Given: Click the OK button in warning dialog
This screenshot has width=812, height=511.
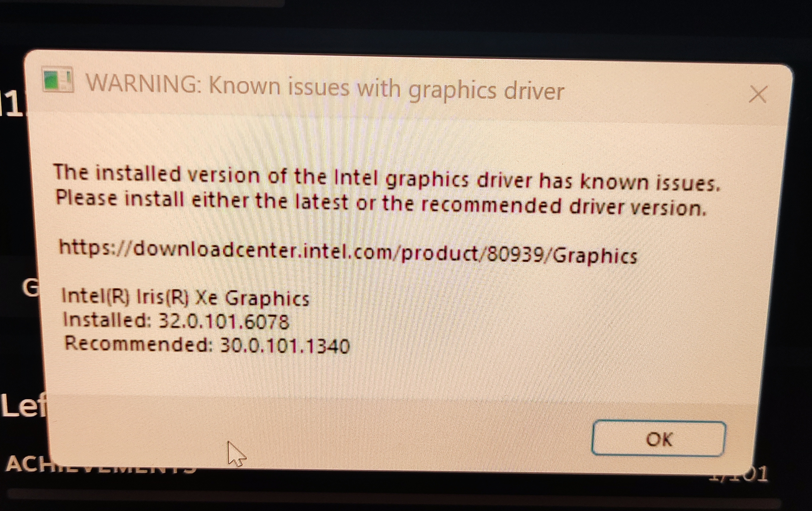Looking at the screenshot, I should click(x=658, y=438).
